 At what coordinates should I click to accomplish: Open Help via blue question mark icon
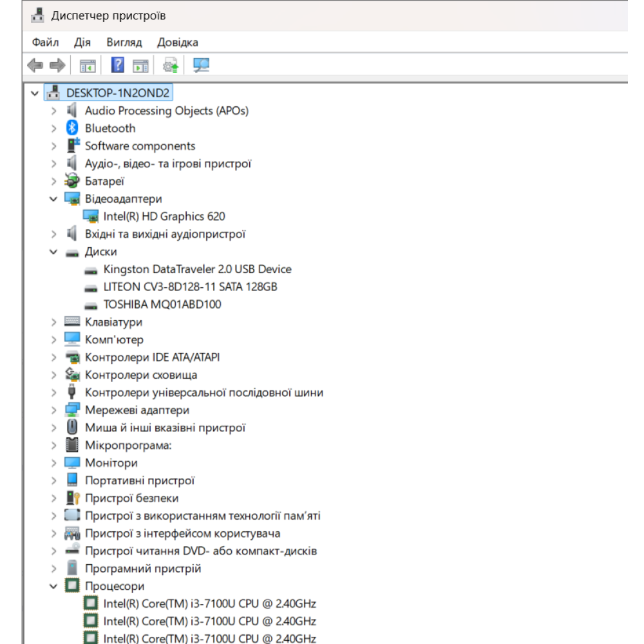coord(118,65)
